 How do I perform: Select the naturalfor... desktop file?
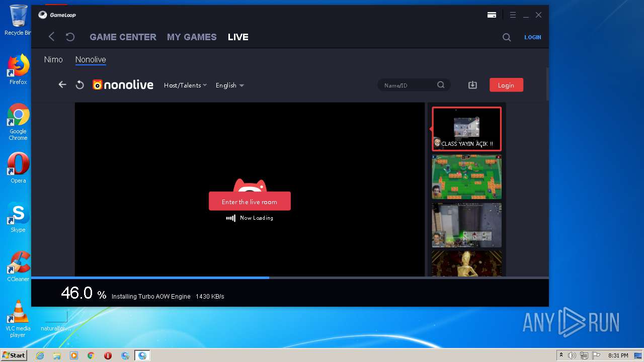[x=55, y=320]
